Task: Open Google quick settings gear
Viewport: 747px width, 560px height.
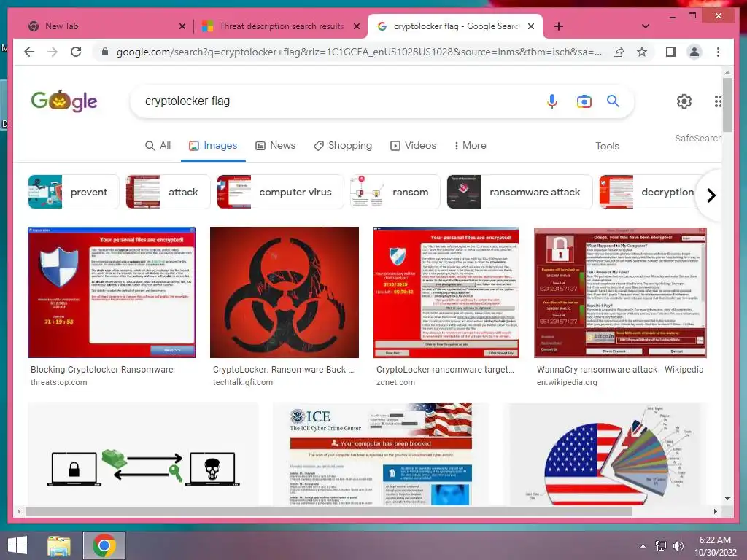Action: click(x=684, y=101)
